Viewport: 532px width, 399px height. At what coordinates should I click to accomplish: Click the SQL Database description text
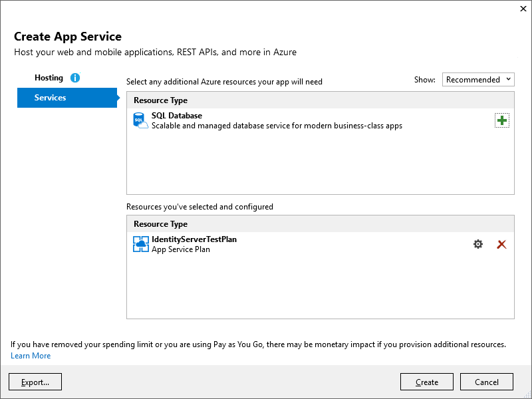tap(277, 126)
